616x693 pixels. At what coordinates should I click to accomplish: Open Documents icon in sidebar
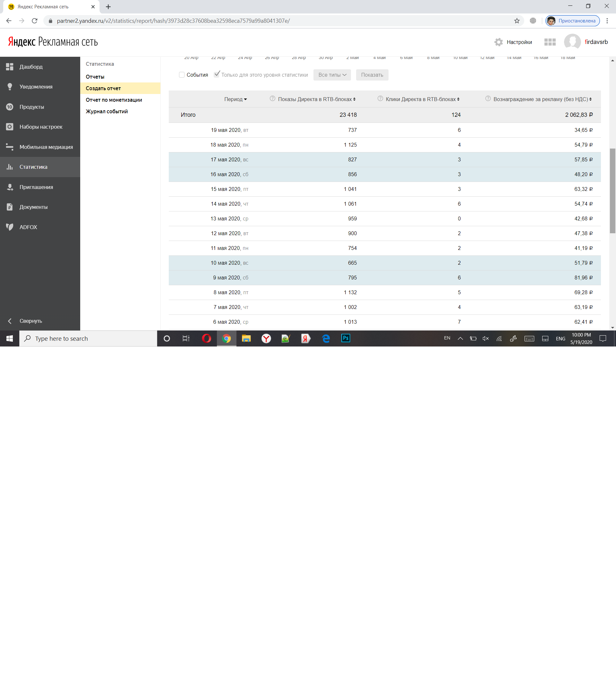tap(10, 207)
